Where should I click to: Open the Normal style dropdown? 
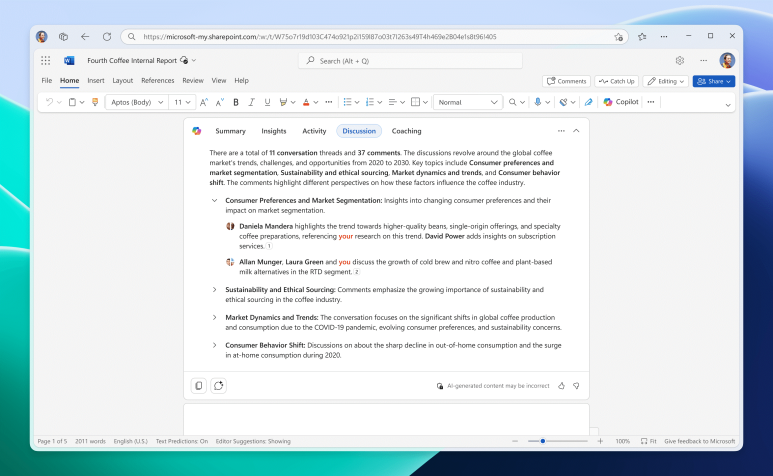click(468, 102)
